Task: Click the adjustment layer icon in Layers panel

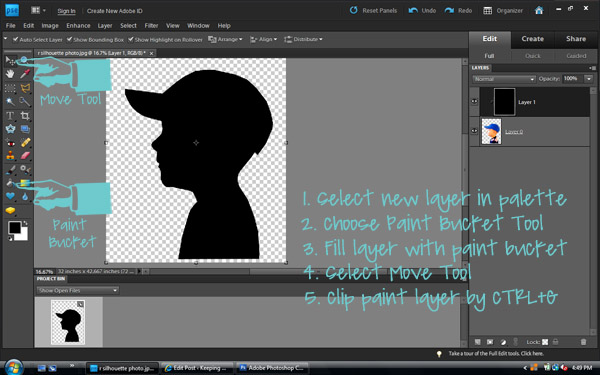Action: tap(503, 342)
